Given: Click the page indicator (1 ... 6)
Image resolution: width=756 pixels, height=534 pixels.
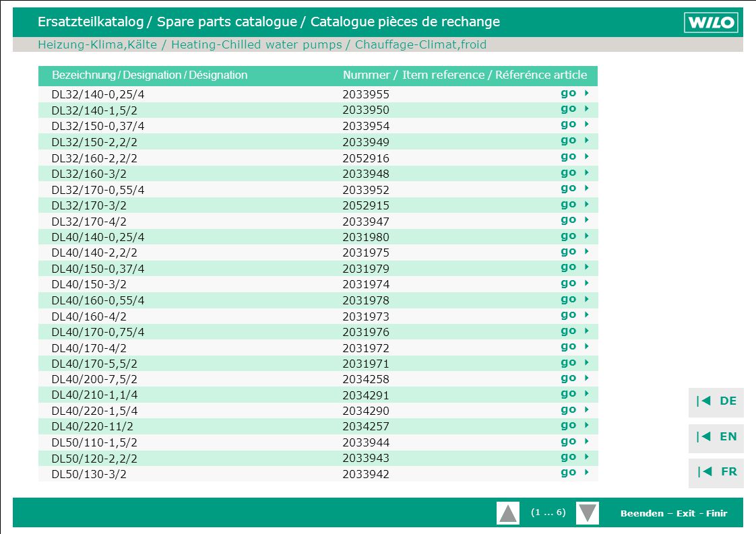Looking at the screenshot, I should pos(548,512).
